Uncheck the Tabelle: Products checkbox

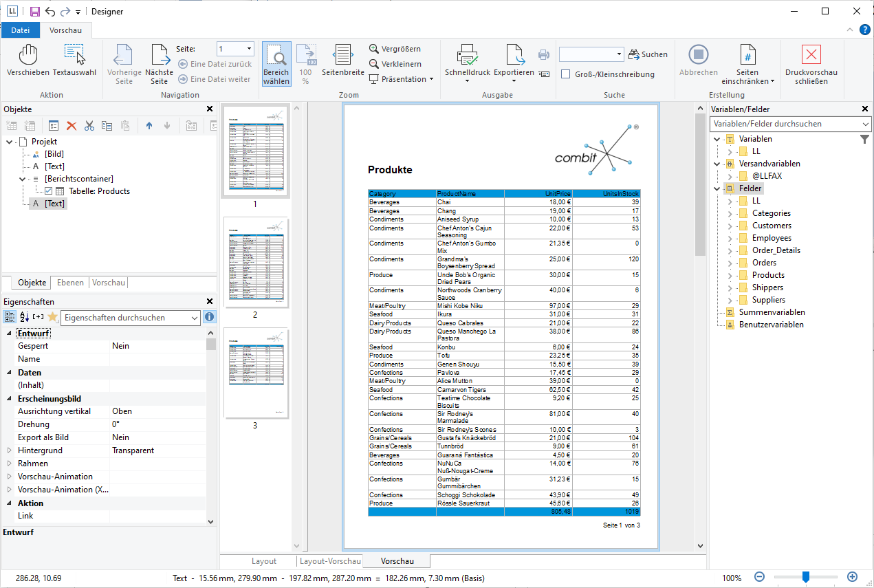tap(49, 191)
